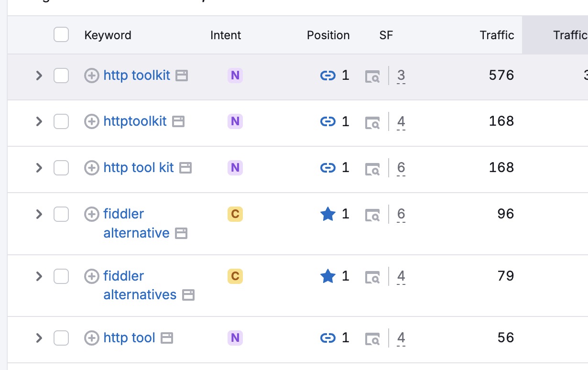
Task: Click SERP features view icon in 'http toolkit' row
Action: tap(372, 76)
